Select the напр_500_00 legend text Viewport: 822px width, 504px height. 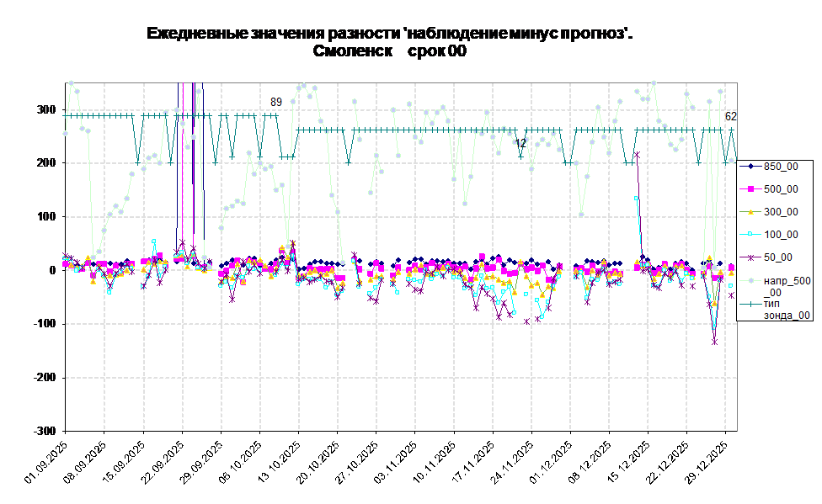click(787, 286)
